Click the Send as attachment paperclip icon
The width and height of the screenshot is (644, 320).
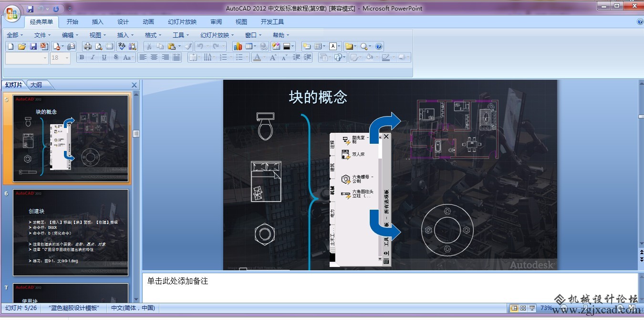coord(71,46)
